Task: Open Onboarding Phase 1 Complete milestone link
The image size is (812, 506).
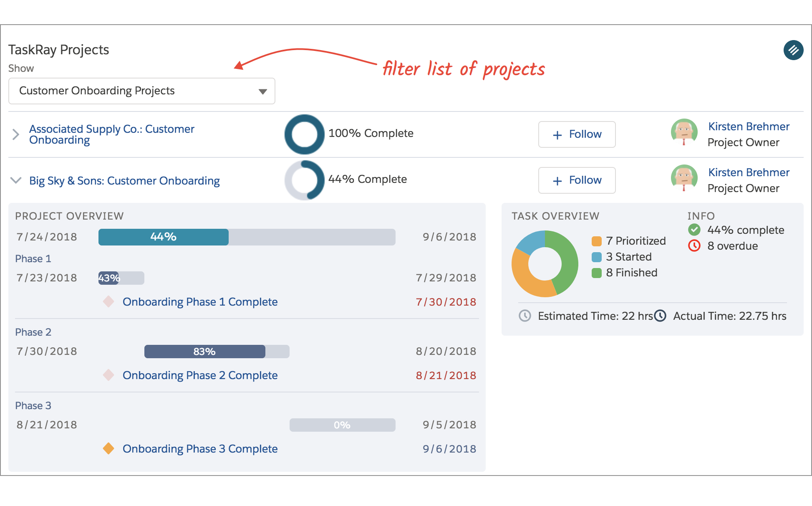Action: (200, 302)
